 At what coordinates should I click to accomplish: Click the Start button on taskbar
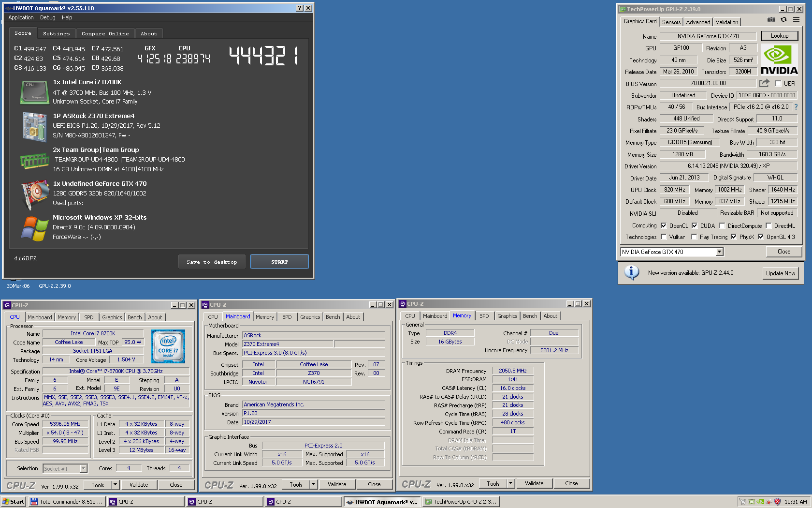click(x=13, y=502)
